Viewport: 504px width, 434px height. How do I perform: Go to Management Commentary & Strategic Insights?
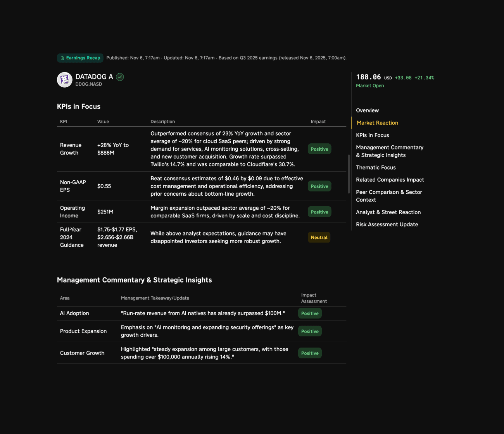389,151
